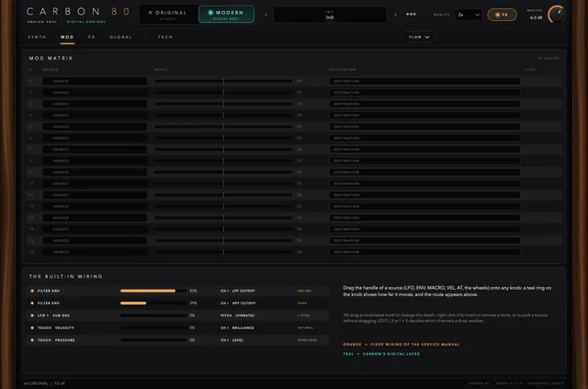Switch to the Synth tab
Image resolution: width=588 pixels, height=389 pixels.
(x=37, y=37)
